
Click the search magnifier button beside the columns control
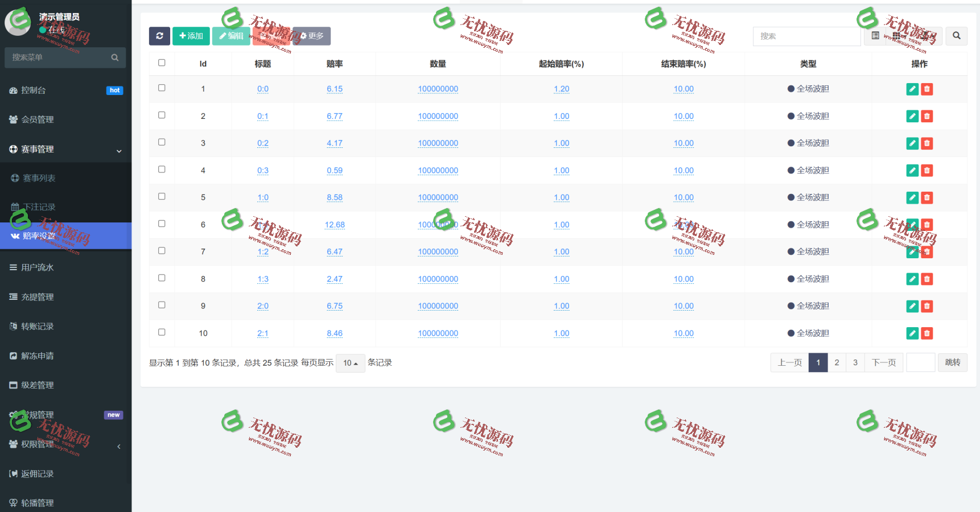pyautogui.click(x=956, y=36)
